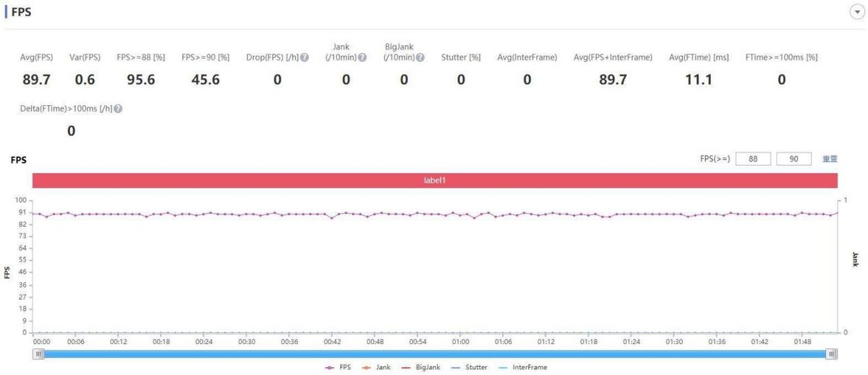Select the red label1 bar
The height and width of the screenshot is (375, 868).
pos(435,180)
